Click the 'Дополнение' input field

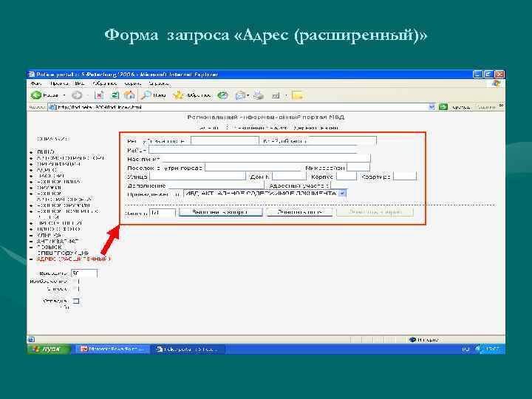[x=216, y=185]
